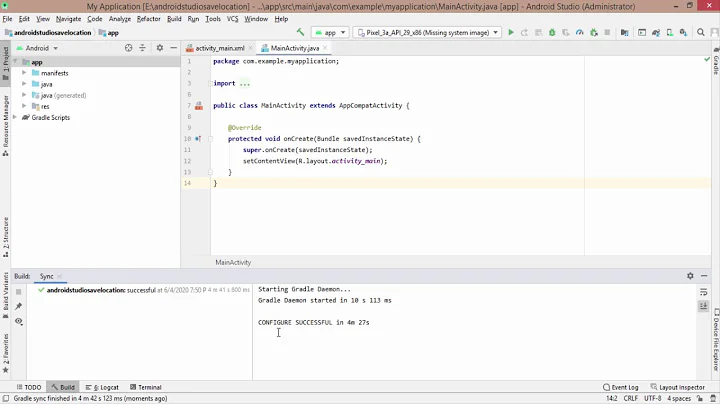720x404 pixels.
Task: Click the Stop square icon
Action: [607, 33]
